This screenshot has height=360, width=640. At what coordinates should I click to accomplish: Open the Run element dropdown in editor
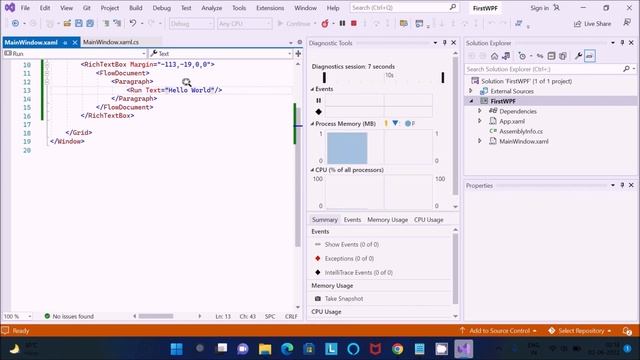click(x=75, y=53)
